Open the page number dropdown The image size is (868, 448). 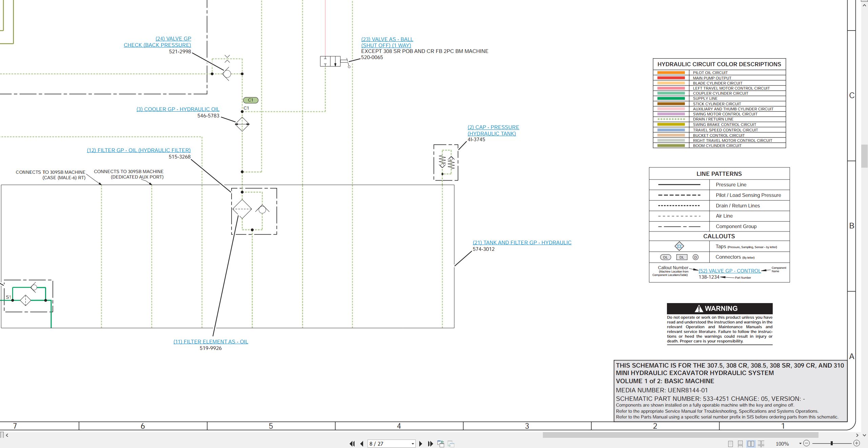tap(413, 444)
